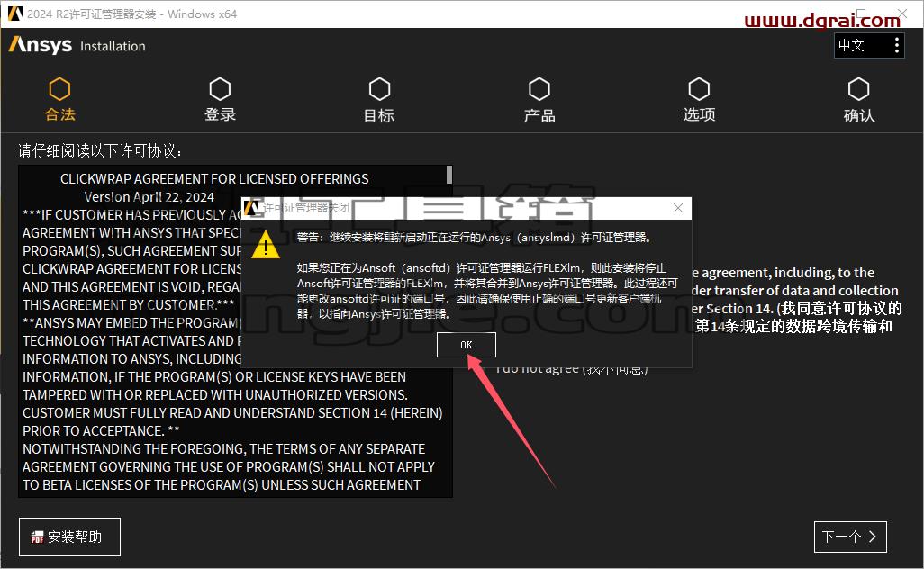Screen dimensions: 924x569
Task: Close the 许可证管理器关闭 dialog
Action: [678, 208]
